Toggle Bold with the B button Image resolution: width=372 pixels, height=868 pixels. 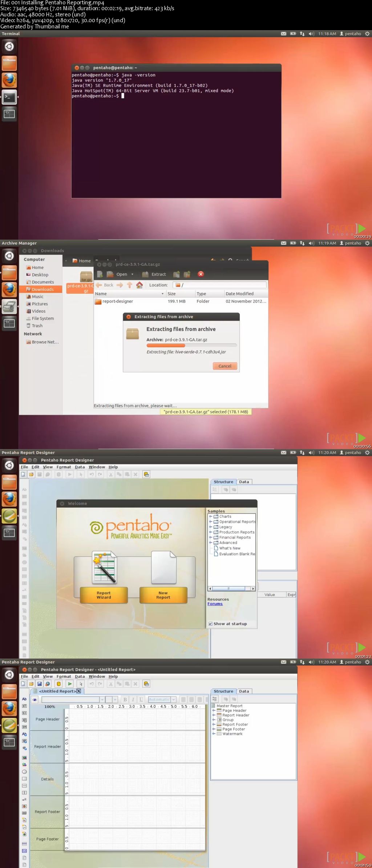125,699
